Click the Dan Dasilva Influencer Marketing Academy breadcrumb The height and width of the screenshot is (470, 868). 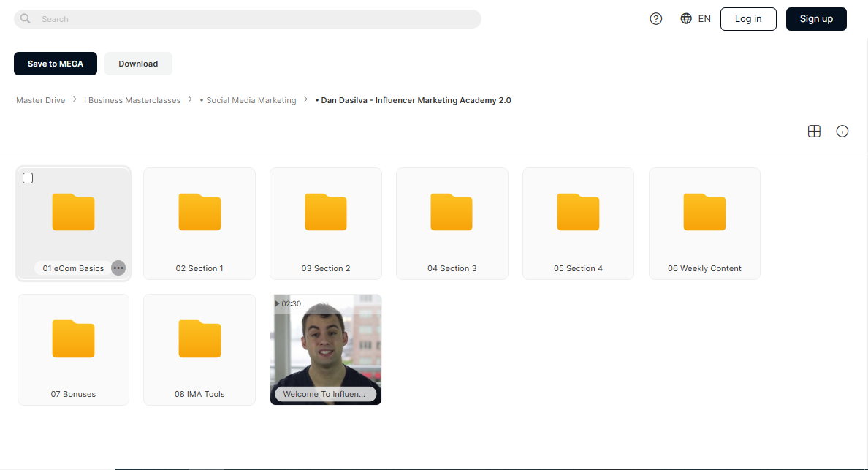click(413, 100)
